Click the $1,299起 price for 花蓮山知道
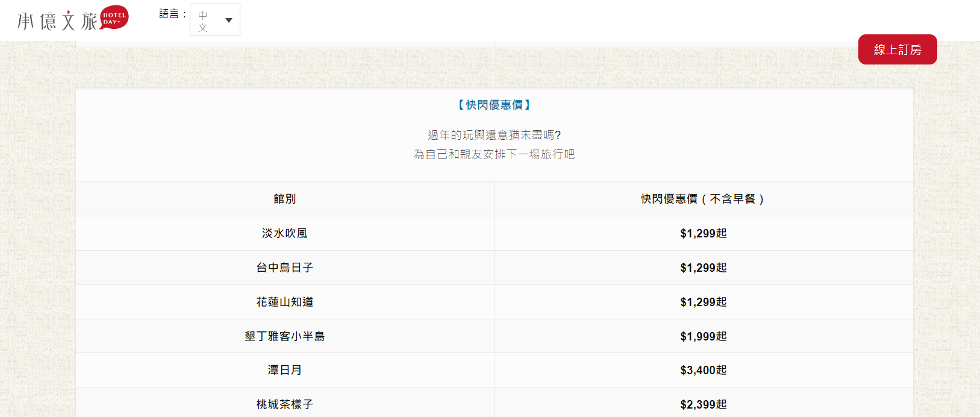The width and height of the screenshot is (980, 417). coord(703,302)
